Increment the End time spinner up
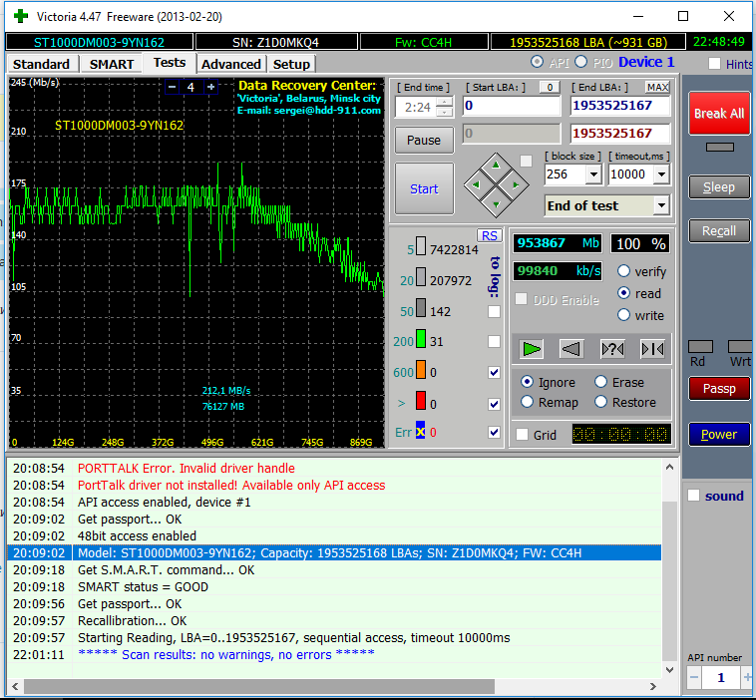The height and width of the screenshot is (700, 756). pyautogui.click(x=445, y=102)
